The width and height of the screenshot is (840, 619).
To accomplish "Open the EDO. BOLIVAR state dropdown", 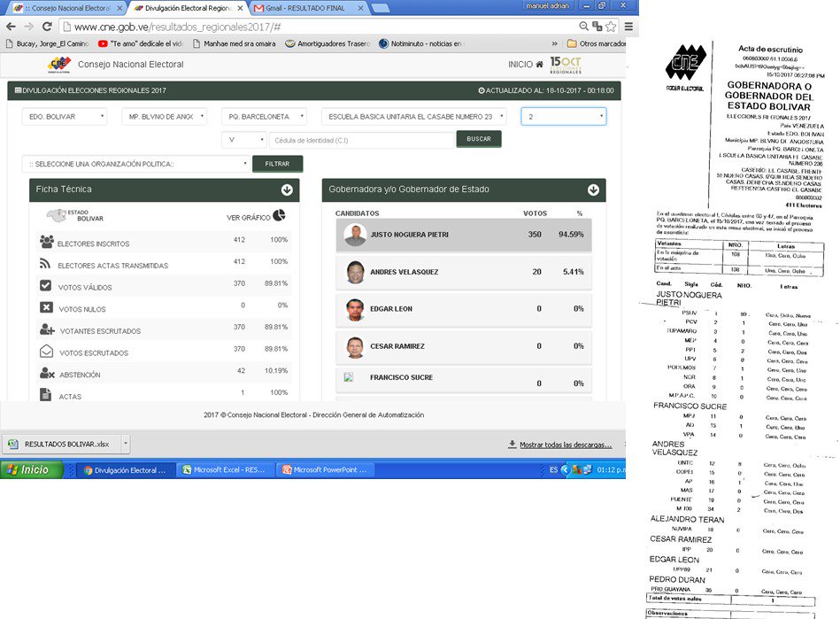I will pyautogui.click(x=65, y=116).
